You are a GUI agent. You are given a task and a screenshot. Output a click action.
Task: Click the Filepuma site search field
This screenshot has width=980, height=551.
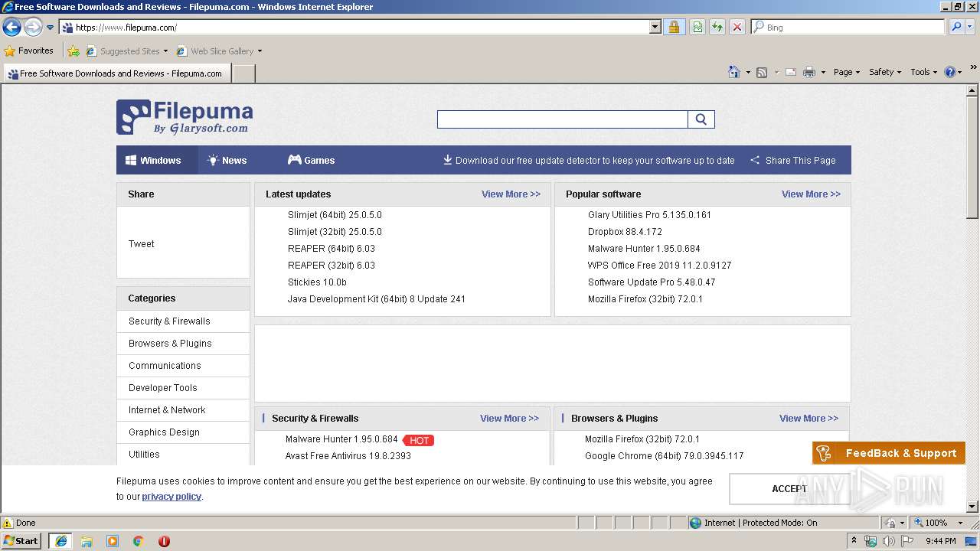tap(563, 119)
